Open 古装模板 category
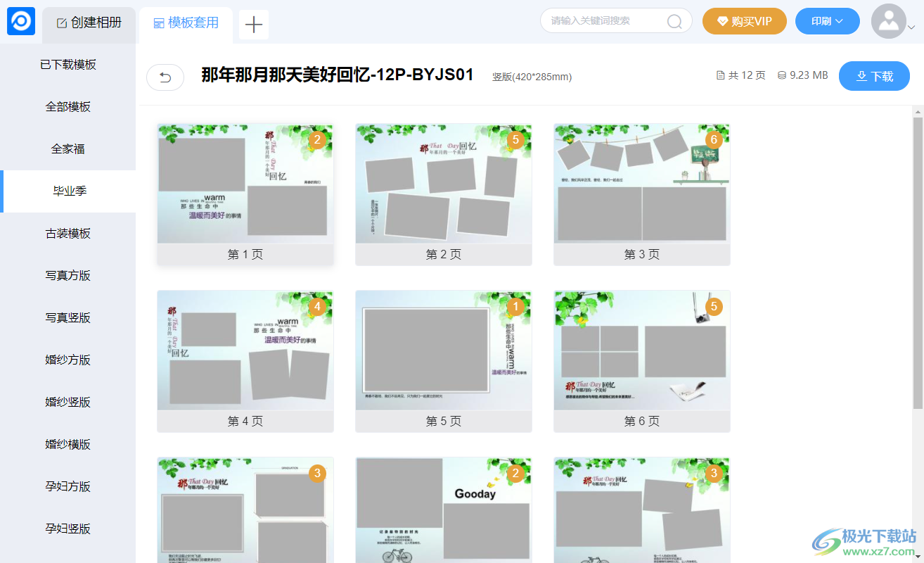The height and width of the screenshot is (563, 924). point(68,234)
